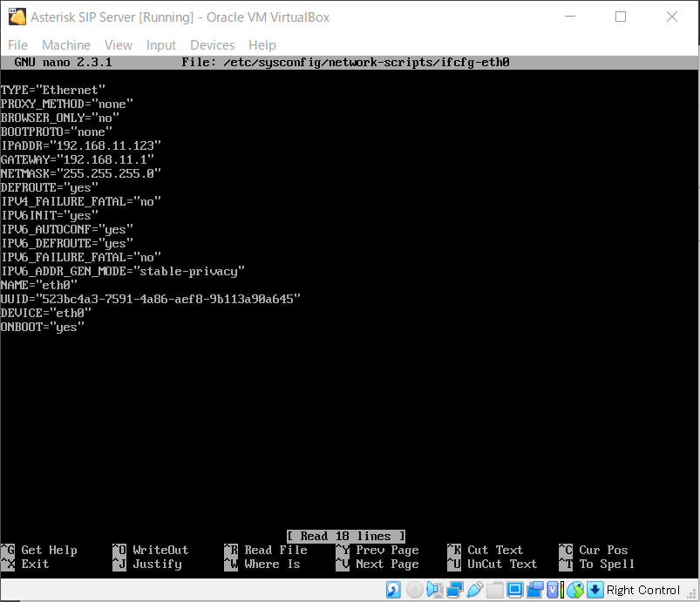Minimize the VirtualBox window
This screenshot has width=700, height=602.
[x=570, y=17]
